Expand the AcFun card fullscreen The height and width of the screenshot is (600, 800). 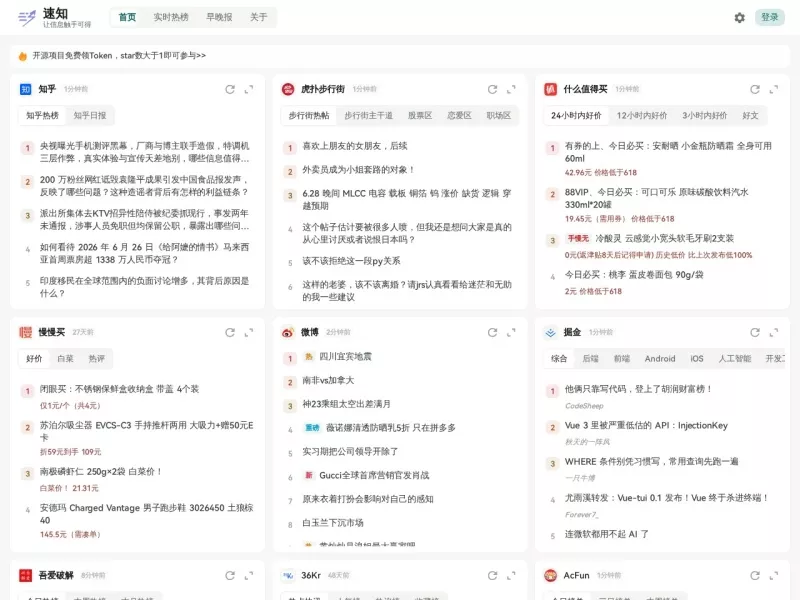[774, 576]
